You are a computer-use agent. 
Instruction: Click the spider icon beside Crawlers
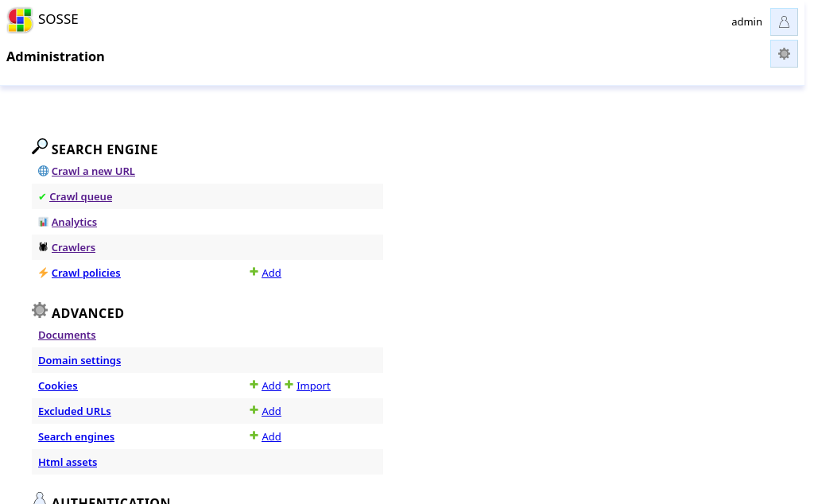[x=43, y=247]
